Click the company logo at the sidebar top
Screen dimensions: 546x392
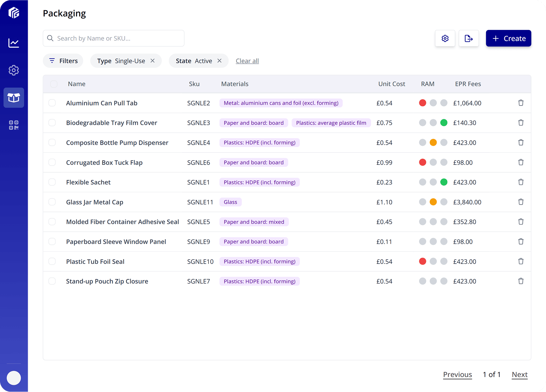point(14,12)
